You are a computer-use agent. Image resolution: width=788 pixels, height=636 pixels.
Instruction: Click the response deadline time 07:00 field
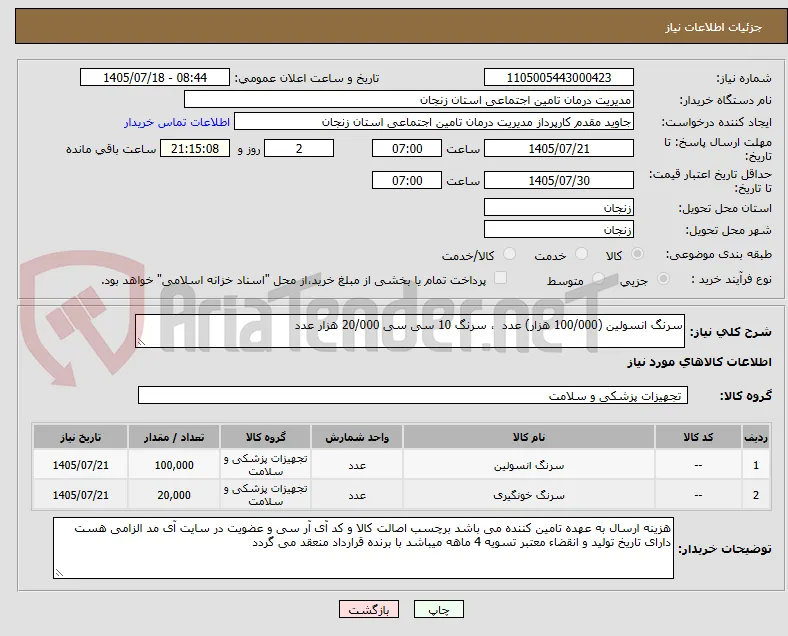point(407,148)
